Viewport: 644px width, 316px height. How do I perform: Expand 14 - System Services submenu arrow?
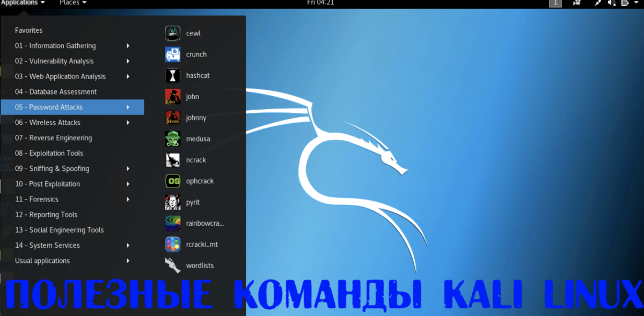128,246
